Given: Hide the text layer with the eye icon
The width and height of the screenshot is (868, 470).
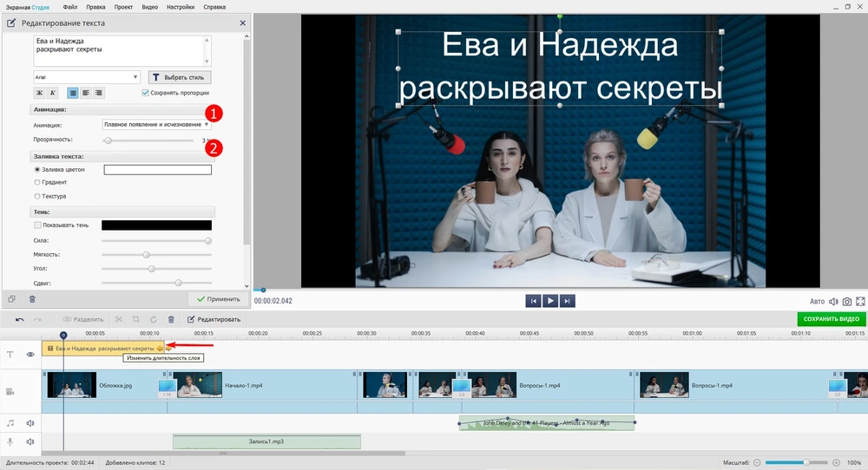Looking at the screenshot, I should (30, 354).
